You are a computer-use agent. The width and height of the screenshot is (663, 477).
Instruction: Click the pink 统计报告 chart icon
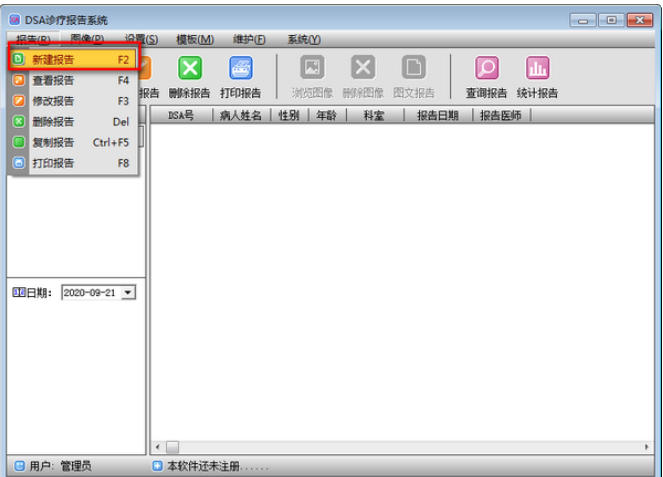(537, 68)
